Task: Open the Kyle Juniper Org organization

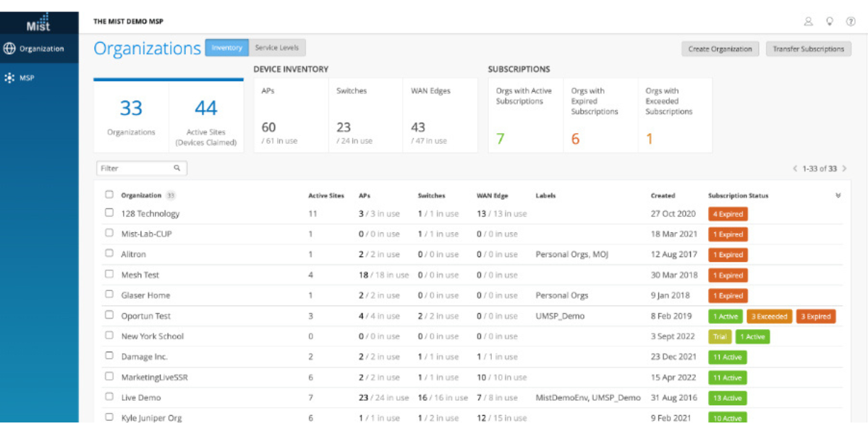Action: [152, 417]
